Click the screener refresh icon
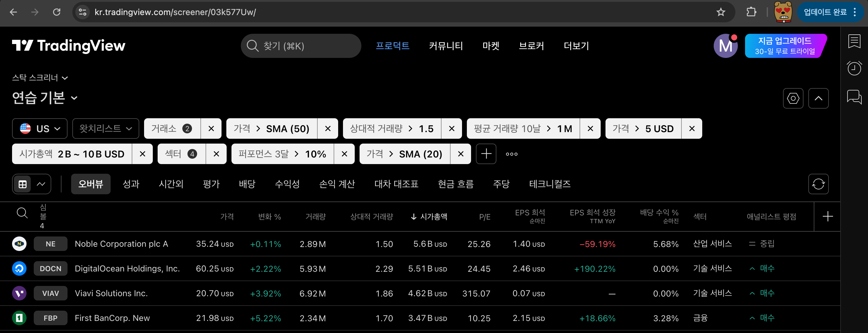 pos(818,184)
